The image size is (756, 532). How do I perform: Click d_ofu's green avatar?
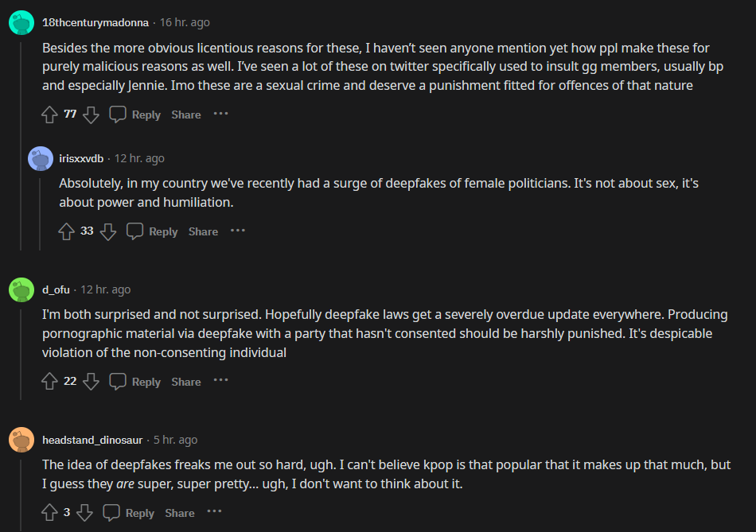point(21,289)
